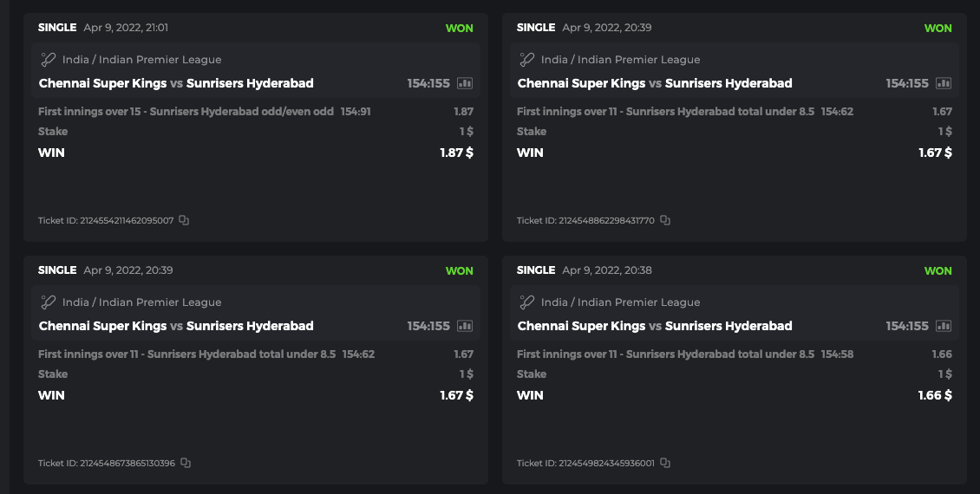Viewport: 980px width, 494px height.
Task: Copy ticket ID ending in 130396
Action: pos(186,463)
